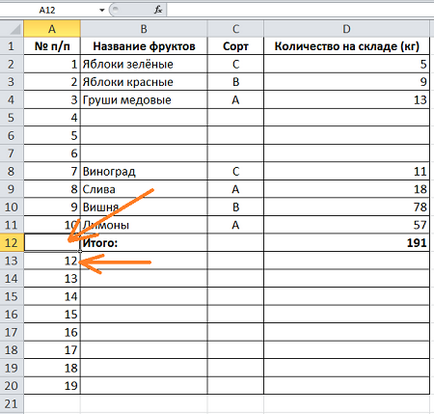Select row 1 header
This screenshot has height=414, width=434.
point(12,46)
